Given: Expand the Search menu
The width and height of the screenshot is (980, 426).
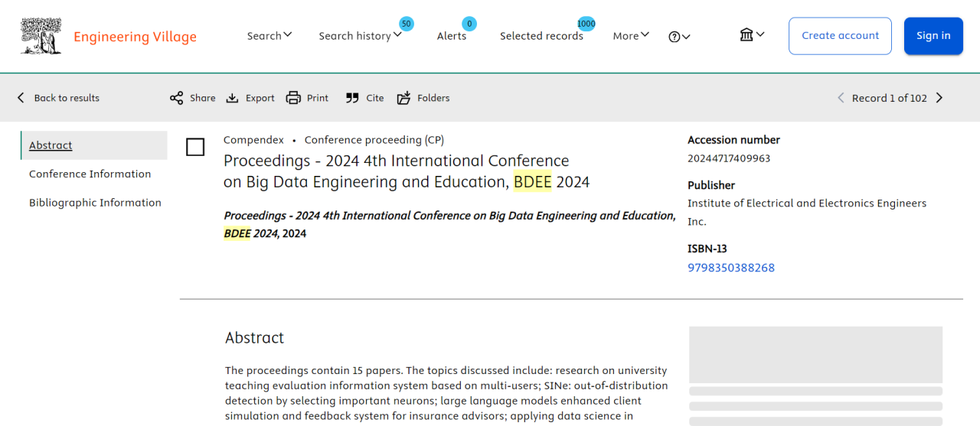Looking at the screenshot, I should point(269,36).
